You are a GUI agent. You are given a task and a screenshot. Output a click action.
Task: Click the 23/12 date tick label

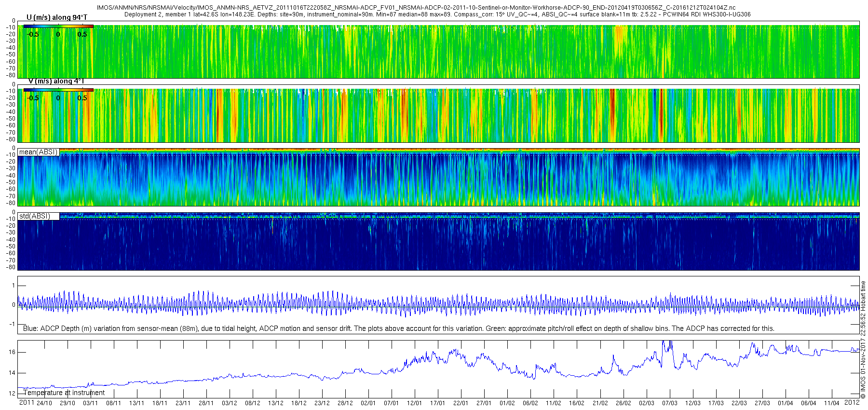point(322,403)
